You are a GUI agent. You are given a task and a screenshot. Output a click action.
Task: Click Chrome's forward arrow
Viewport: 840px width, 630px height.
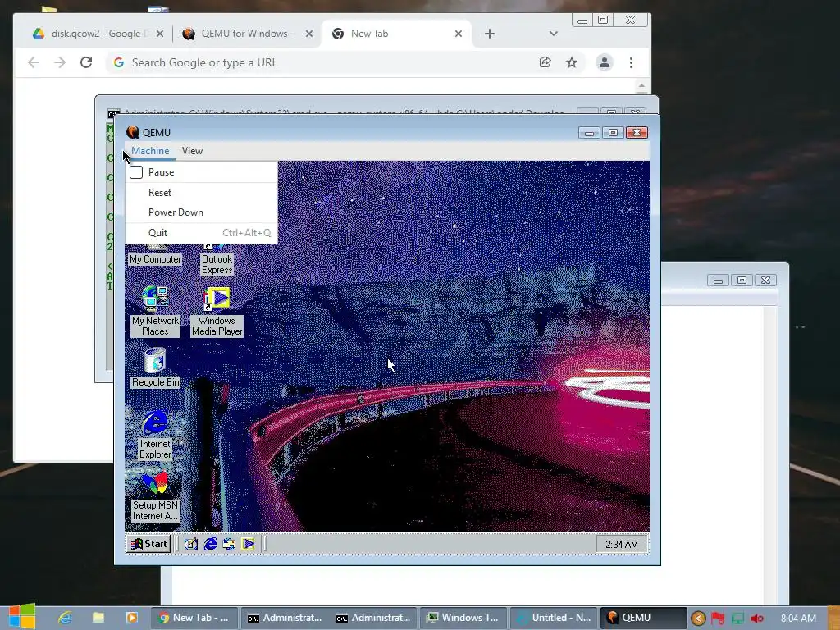(60, 62)
